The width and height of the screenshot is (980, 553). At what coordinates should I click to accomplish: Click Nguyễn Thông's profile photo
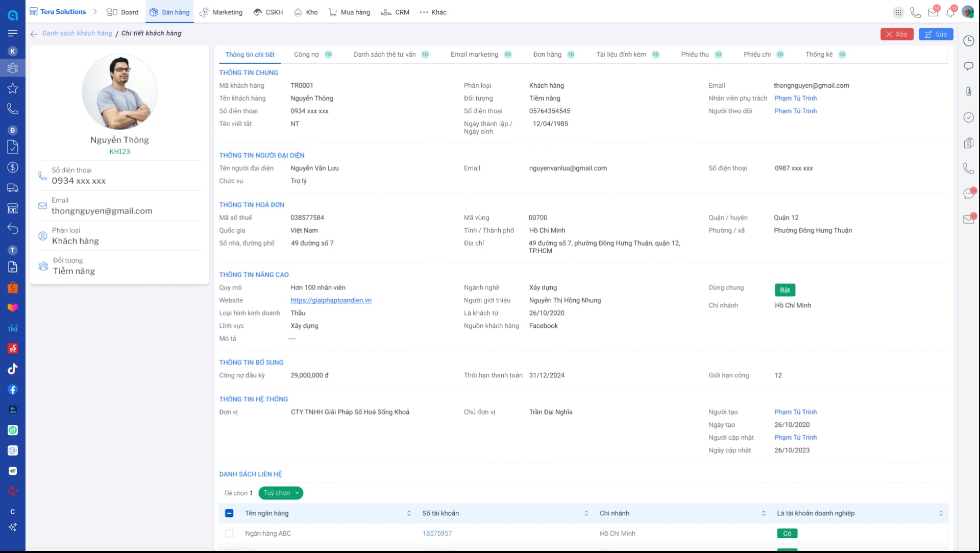pos(119,92)
